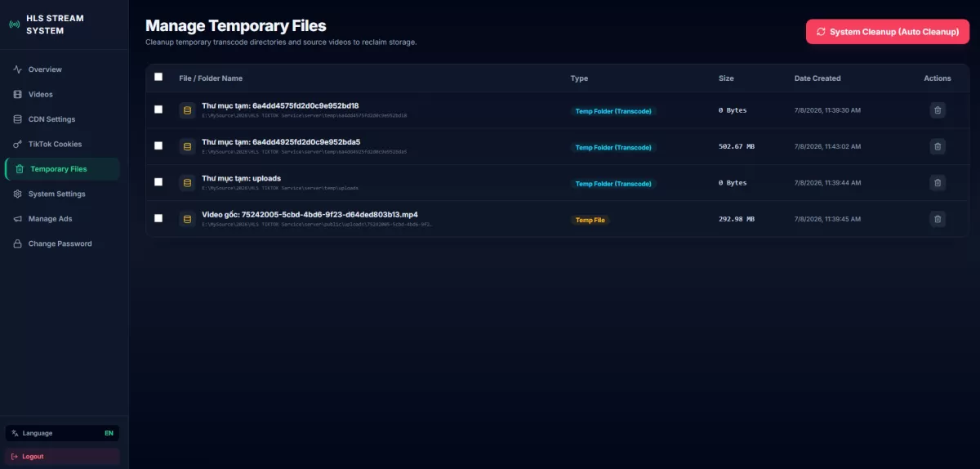Click the Type column header

coord(579,78)
